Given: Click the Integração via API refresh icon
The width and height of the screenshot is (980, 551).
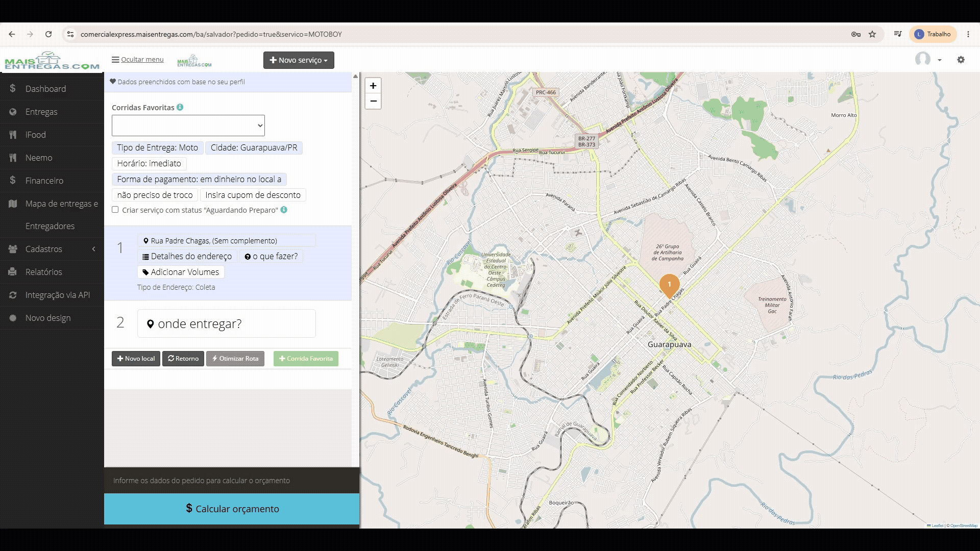Looking at the screenshot, I should click(x=13, y=295).
